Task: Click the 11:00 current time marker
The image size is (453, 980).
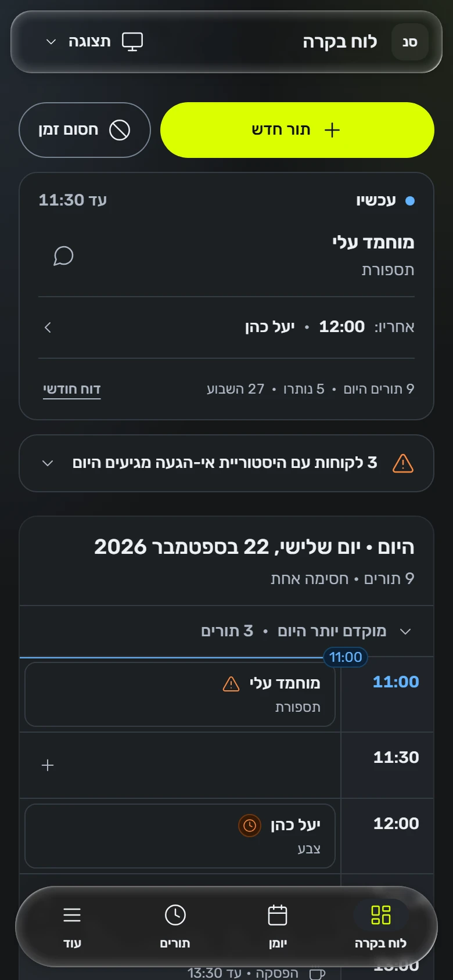Action: pyautogui.click(x=346, y=657)
